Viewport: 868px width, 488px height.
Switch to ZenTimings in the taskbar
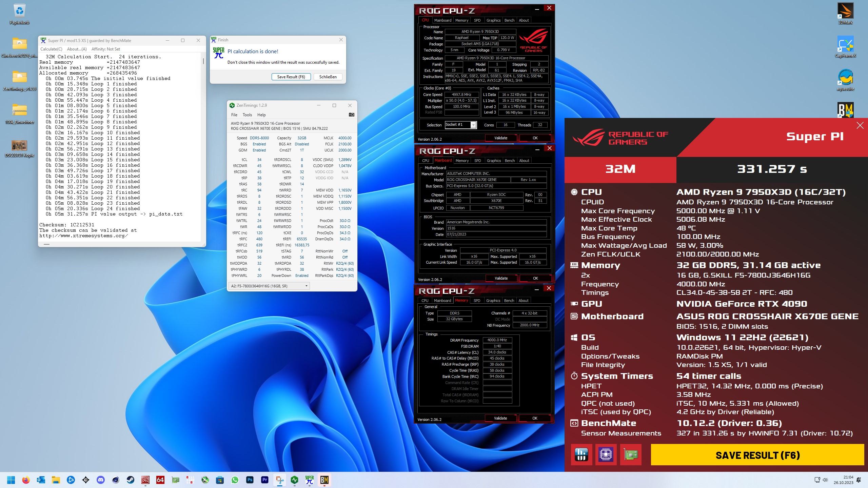coord(295,480)
